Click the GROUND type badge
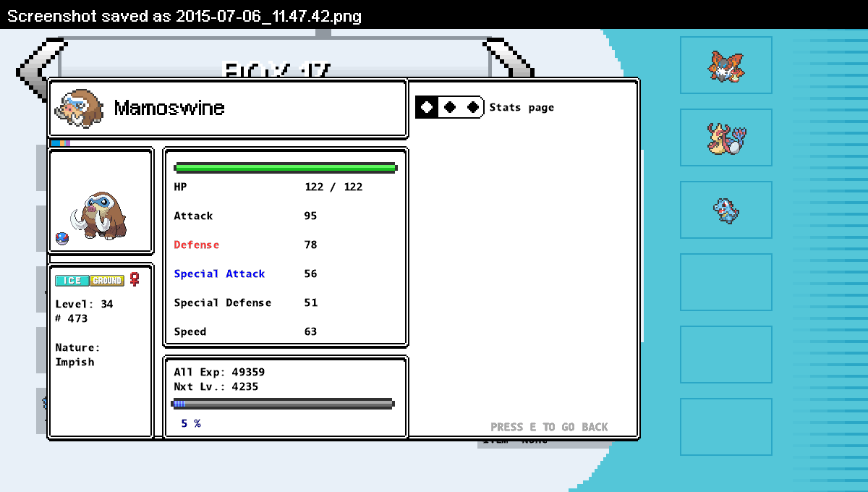868x492 pixels. point(107,281)
